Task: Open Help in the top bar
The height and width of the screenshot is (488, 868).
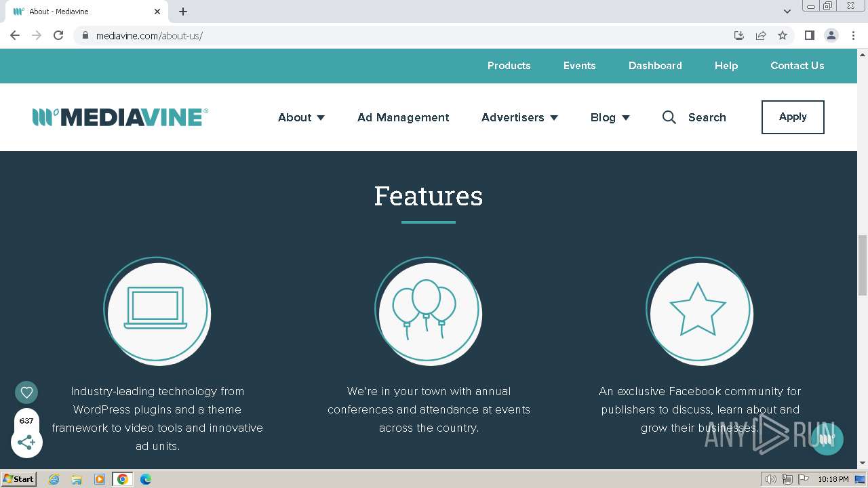Action: [726, 66]
